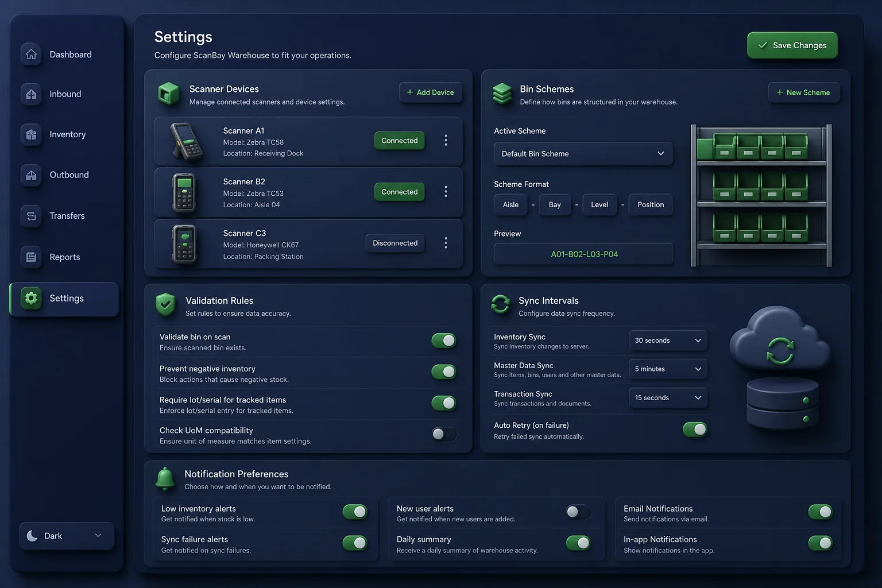Open more options for Scanner C3

pyautogui.click(x=446, y=243)
